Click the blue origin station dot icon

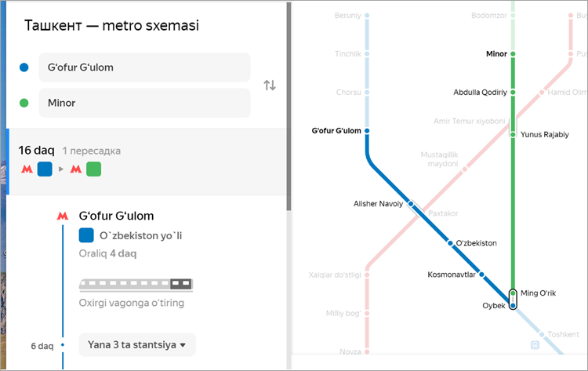click(x=24, y=67)
